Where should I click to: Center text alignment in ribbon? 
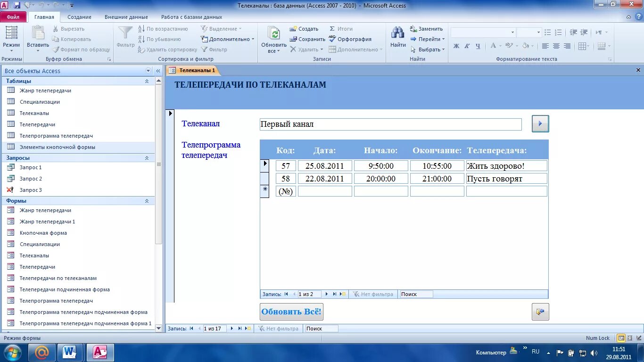556,46
